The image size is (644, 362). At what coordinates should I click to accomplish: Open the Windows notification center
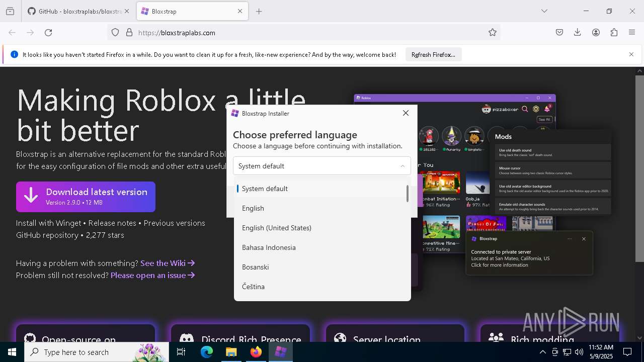627,352
